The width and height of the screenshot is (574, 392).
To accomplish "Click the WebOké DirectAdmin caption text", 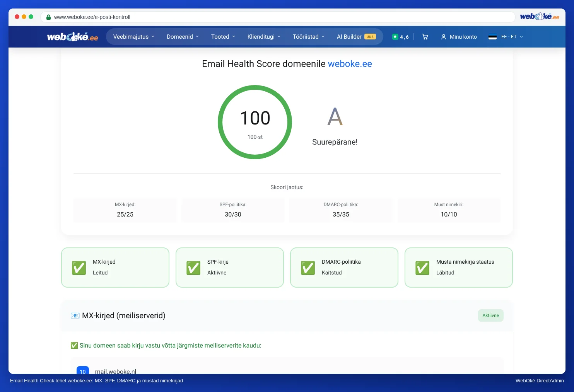I will pyautogui.click(x=540, y=381).
